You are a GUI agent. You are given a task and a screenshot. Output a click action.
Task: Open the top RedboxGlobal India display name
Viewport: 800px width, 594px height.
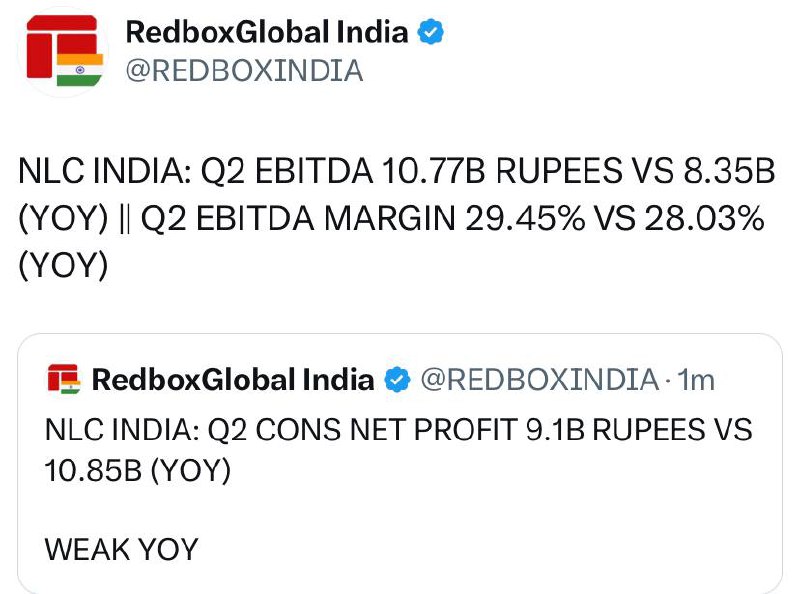tap(267, 32)
